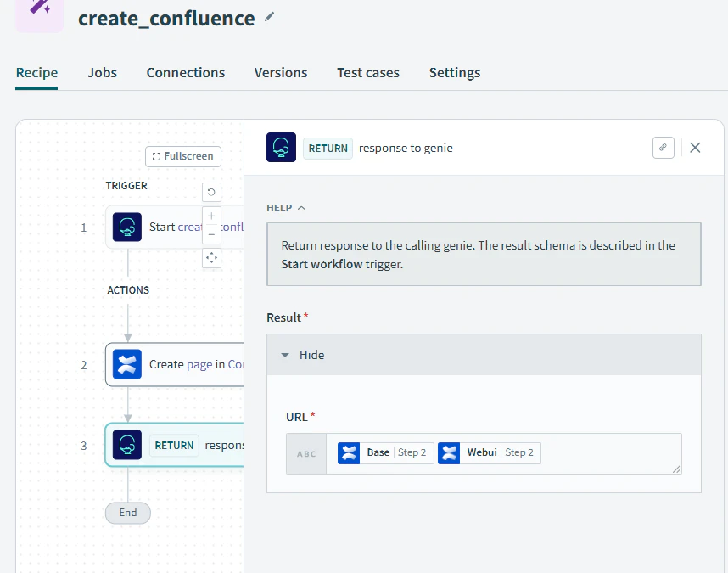Collapse the HELP section chevron
This screenshot has width=728, height=573.
click(301, 208)
